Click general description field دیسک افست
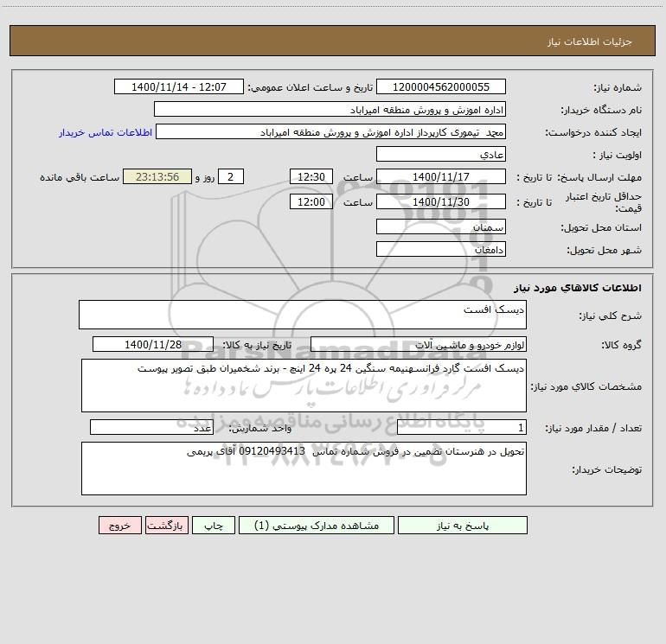666x644 pixels. [x=303, y=315]
